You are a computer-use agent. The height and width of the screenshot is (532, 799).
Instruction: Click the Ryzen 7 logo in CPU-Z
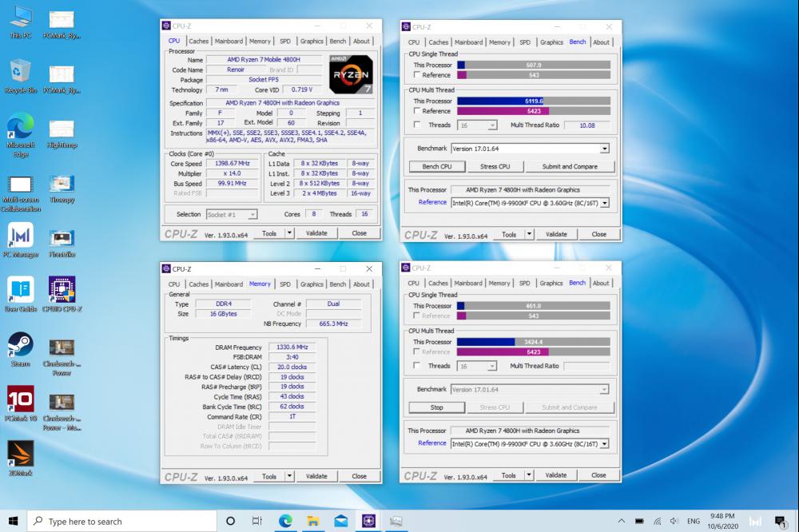351,74
